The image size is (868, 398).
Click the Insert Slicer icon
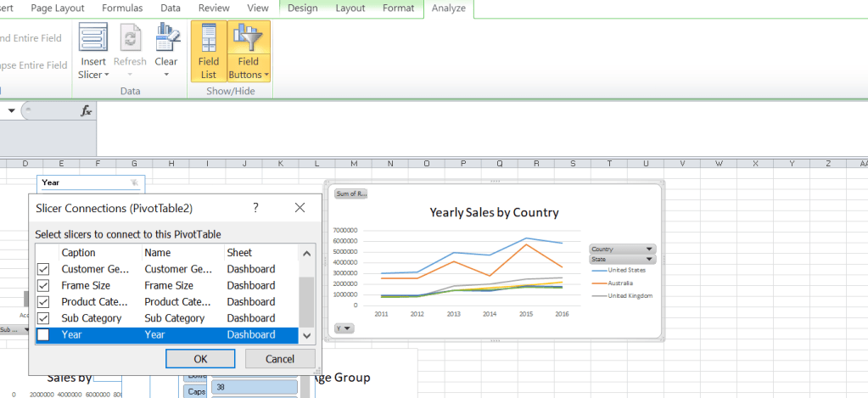tap(93, 39)
